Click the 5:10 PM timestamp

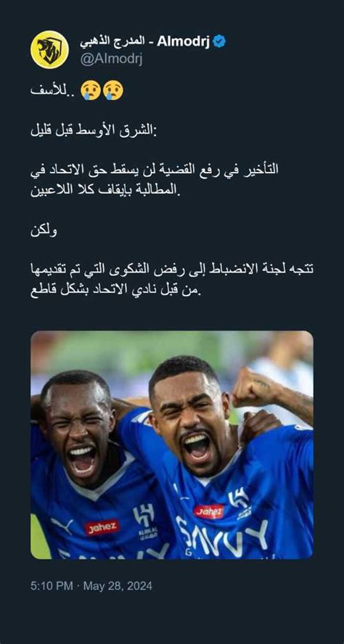point(52,586)
